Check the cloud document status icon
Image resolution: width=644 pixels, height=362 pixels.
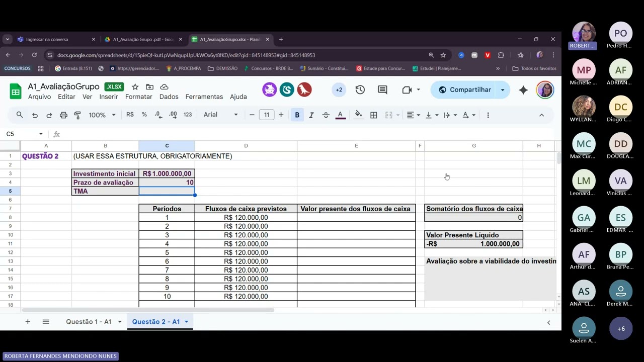(x=164, y=87)
